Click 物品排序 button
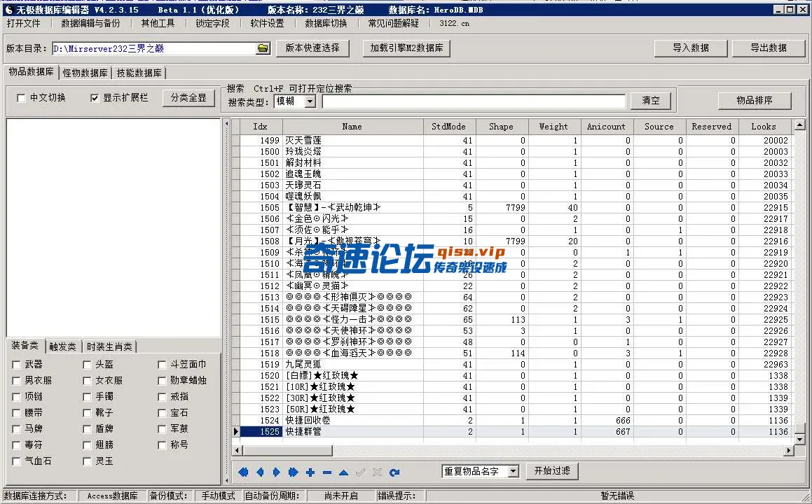This screenshot has height=504, width=812. pos(755,100)
